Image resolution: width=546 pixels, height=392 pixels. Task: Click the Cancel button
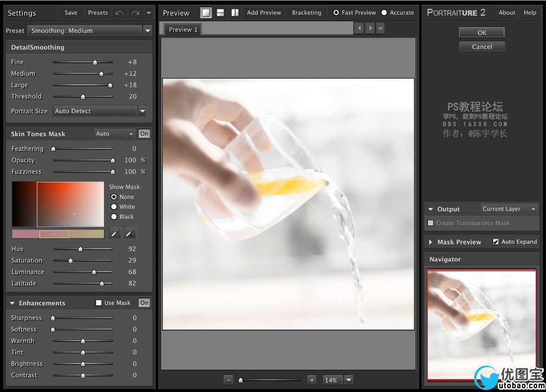(481, 47)
